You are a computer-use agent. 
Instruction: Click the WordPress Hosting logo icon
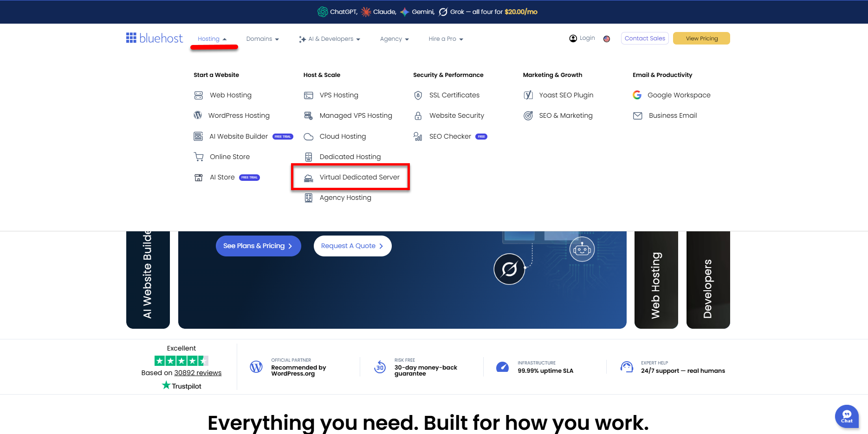pyautogui.click(x=198, y=115)
